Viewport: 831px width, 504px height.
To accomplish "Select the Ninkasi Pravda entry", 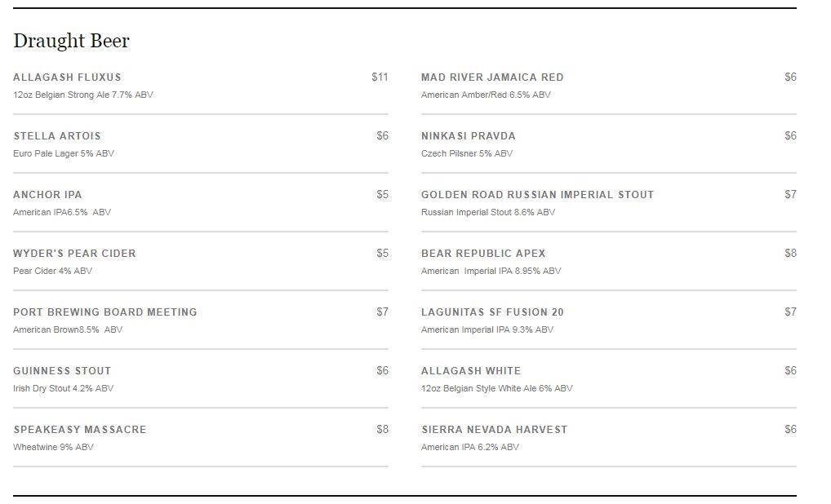I will 469,136.
